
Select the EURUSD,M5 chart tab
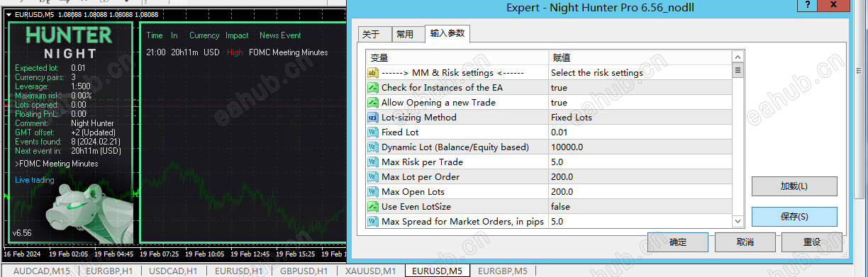tap(438, 271)
